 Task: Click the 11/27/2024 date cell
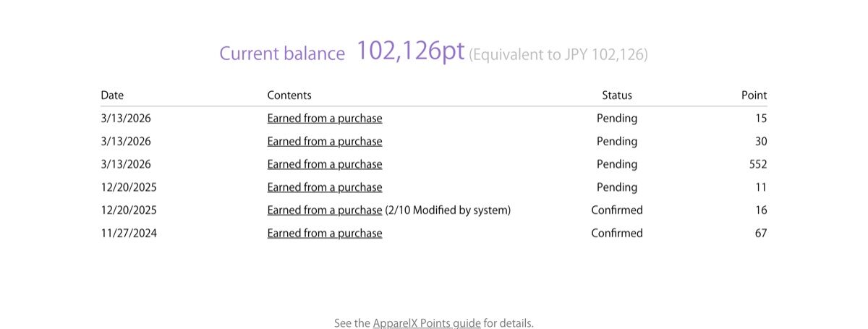129,234
